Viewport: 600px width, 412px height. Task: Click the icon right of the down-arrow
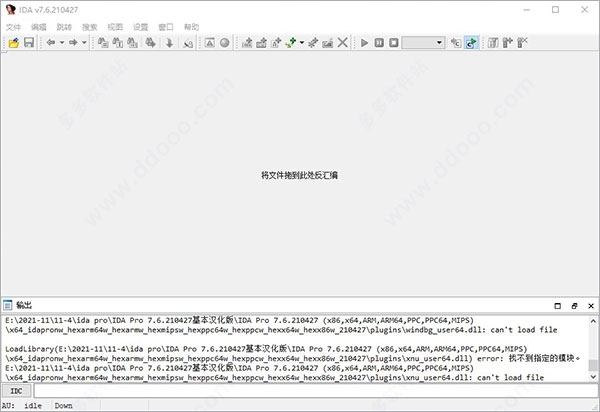coord(188,42)
